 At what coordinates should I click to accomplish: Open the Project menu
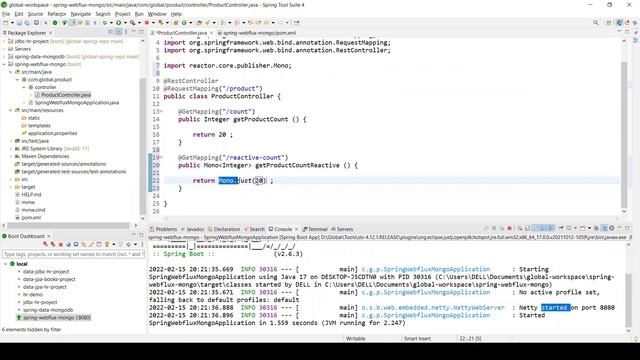point(122,14)
